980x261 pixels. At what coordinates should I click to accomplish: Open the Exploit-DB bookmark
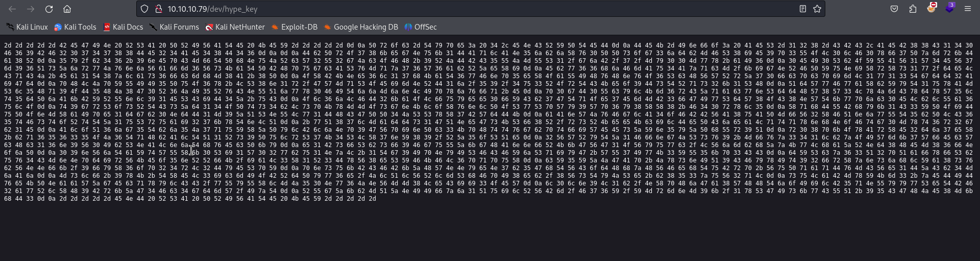[x=294, y=27]
